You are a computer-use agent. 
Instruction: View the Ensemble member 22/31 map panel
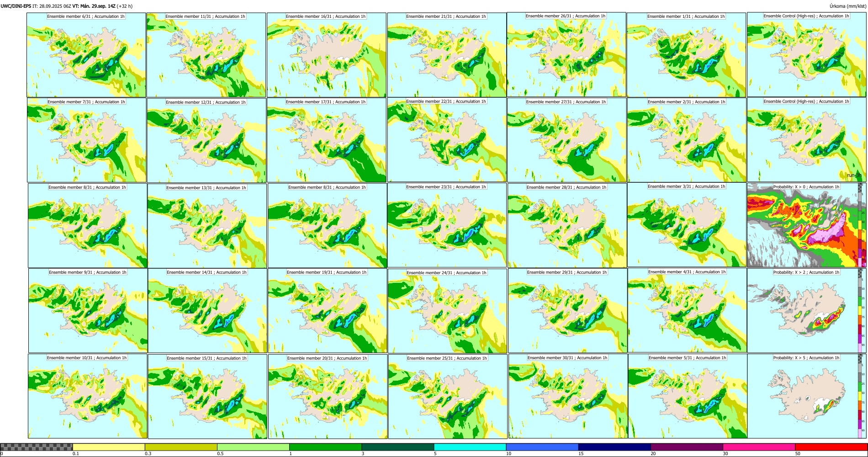pos(447,140)
